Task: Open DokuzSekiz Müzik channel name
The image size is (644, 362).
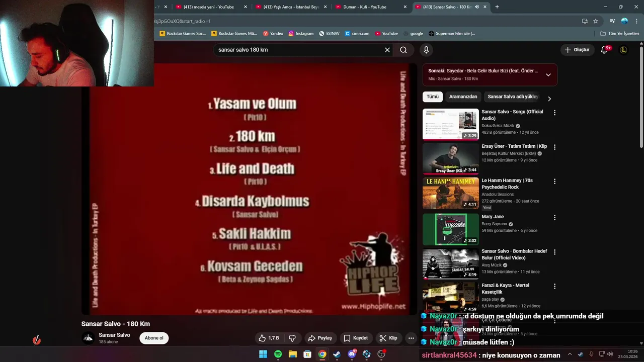Action: 498,126
